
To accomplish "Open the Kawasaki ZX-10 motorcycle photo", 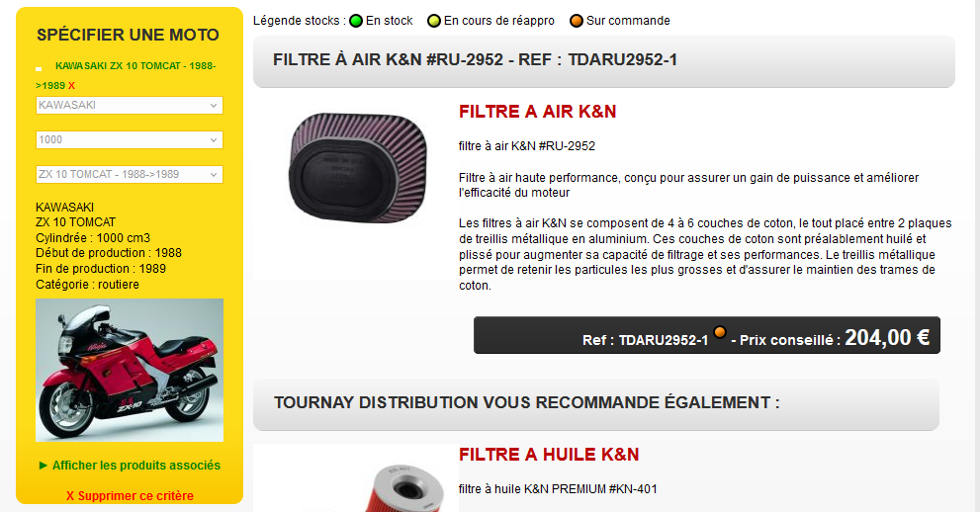I will (x=130, y=371).
